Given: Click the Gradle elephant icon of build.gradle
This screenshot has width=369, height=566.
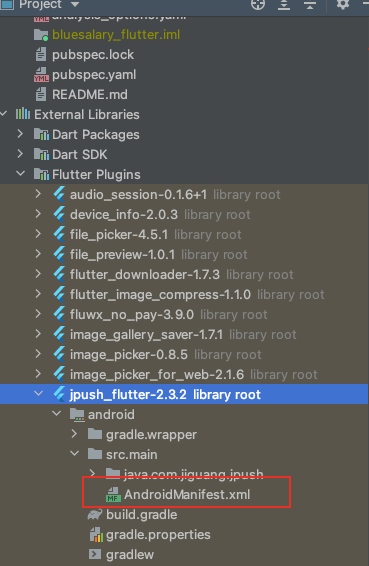Looking at the screenshot, I should (x=95, y=514).
